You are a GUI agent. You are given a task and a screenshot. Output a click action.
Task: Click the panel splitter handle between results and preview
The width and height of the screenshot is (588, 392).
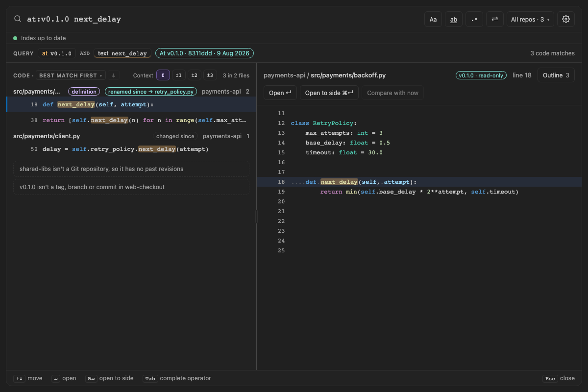coord(256,217)
